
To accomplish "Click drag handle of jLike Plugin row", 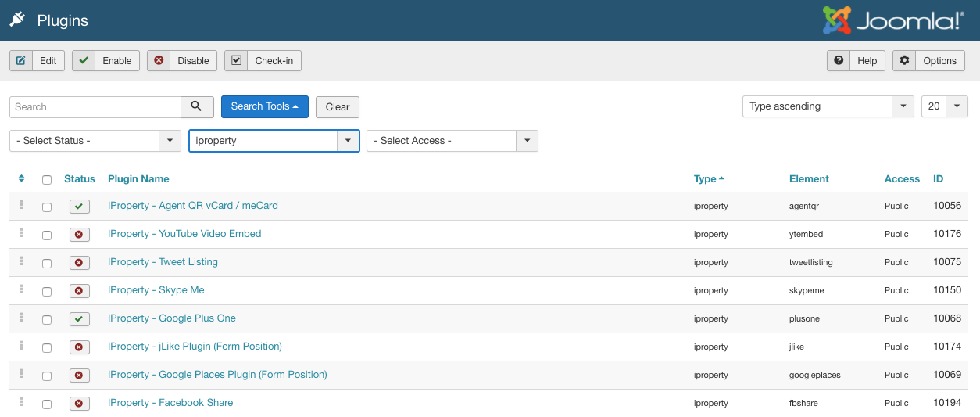I will coord(21,346).
